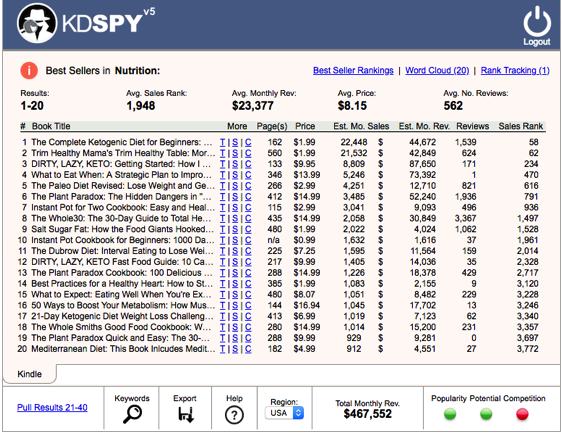This screenshot has height=434, width=562.
Task: Click C link for Plant Paradox Quick and Easy row
Action: [x=248, y=338]
